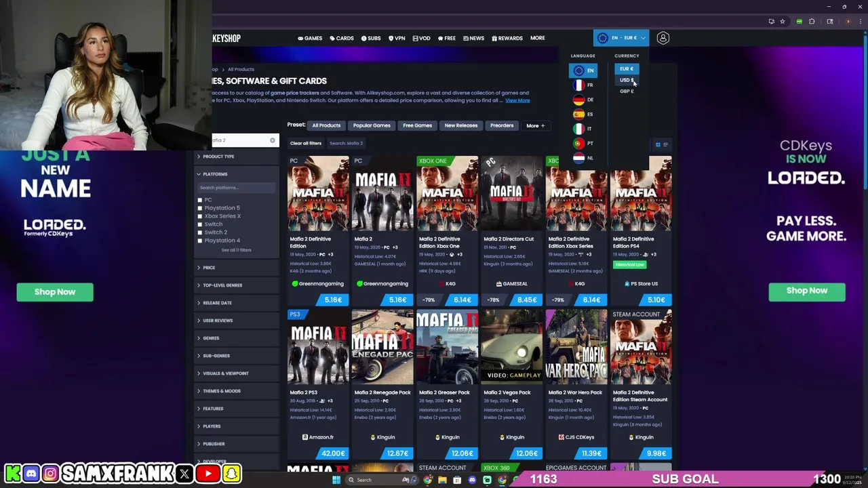Click the 8.45€ Mafia 2 Directors Cut price
The width and height of the screenshot is (868, 488).
(524, 300)
